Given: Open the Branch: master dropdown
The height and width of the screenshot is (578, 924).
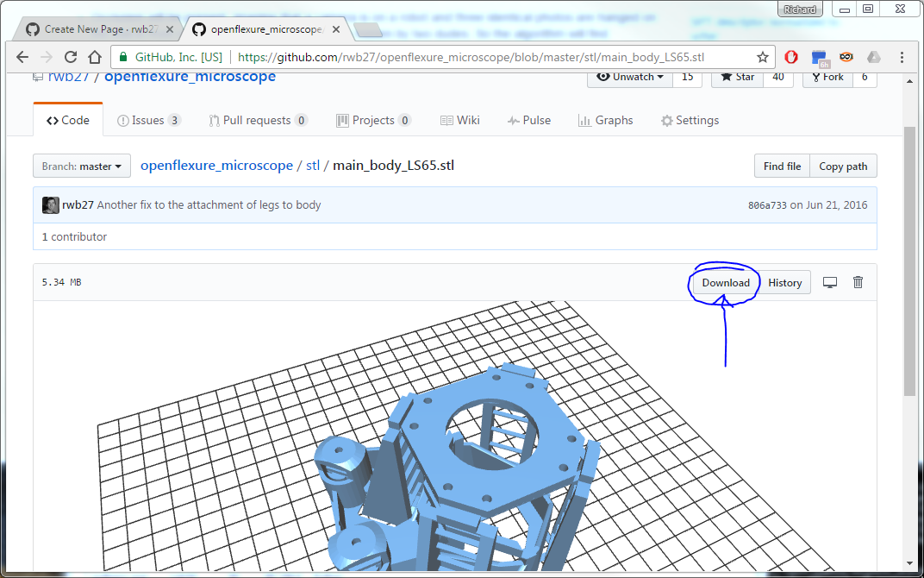Looking at the screenshot, I should pos(81,166).
